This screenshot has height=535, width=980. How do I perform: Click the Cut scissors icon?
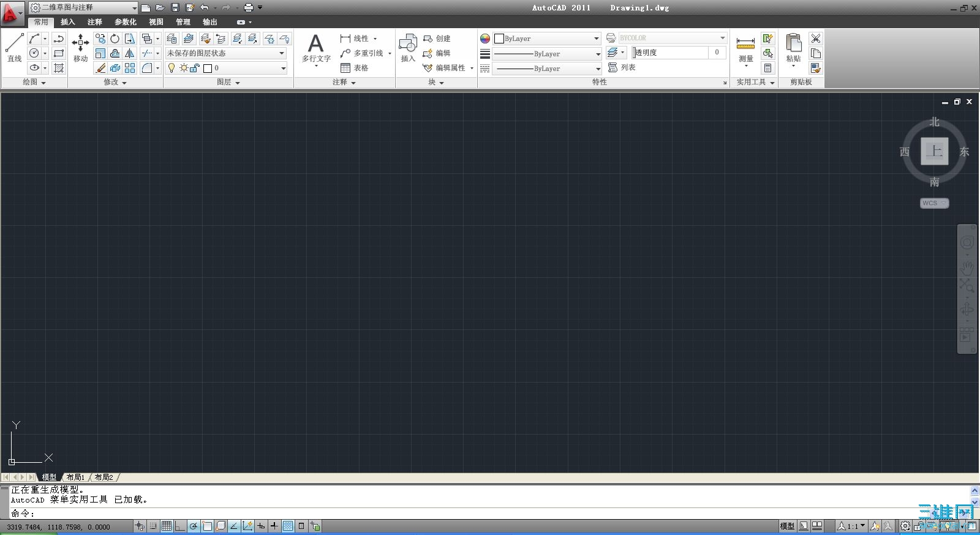click(815, 39)
